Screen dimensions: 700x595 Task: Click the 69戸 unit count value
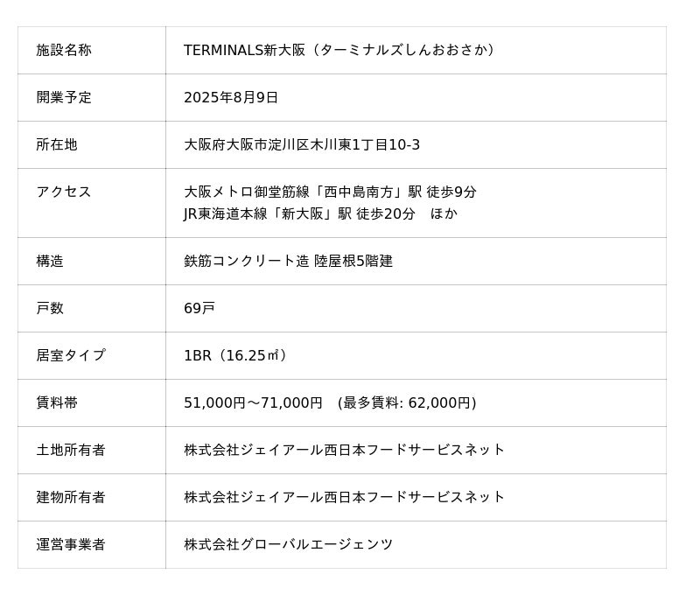(199, 308)
